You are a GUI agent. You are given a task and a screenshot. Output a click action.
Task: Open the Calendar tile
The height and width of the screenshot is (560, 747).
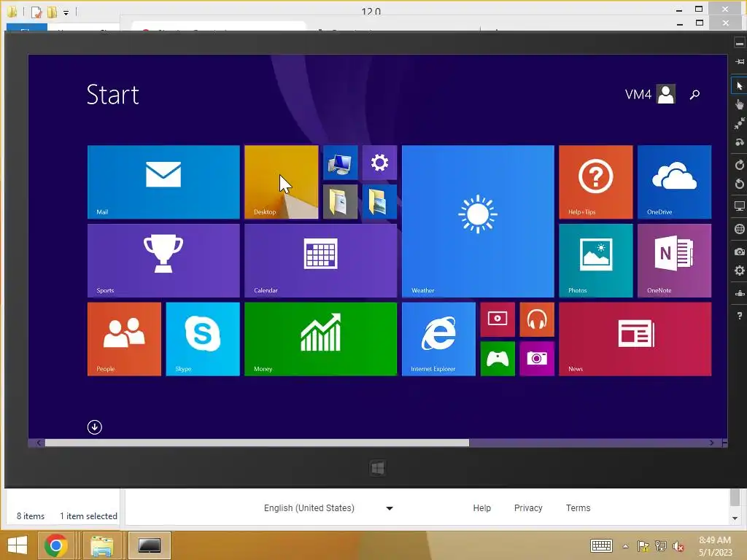coord(321,260)
